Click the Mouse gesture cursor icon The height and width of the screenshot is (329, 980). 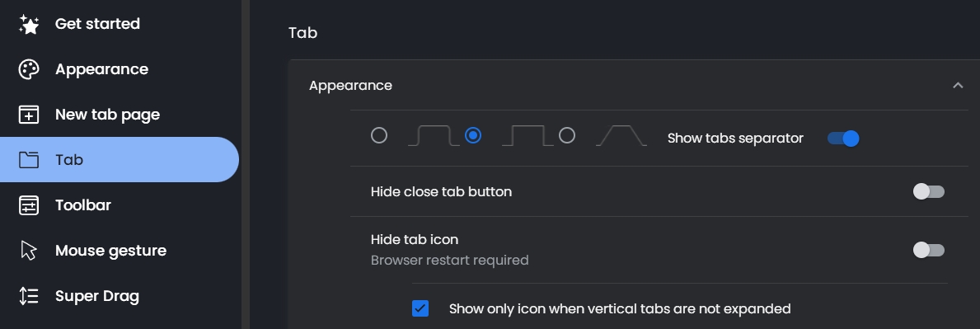(x=29, y=251)
